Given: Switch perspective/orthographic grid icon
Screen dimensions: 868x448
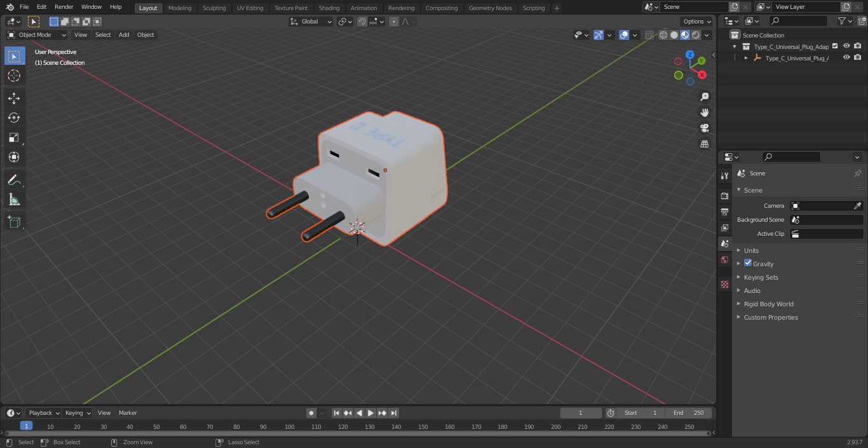Looking at the screenshot, I should [704, 144].
